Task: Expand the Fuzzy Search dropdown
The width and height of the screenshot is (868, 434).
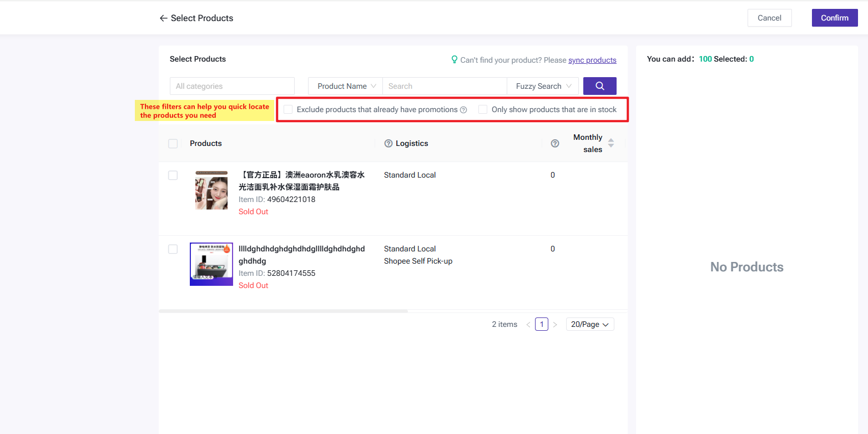Action: [x=543, y=86]
